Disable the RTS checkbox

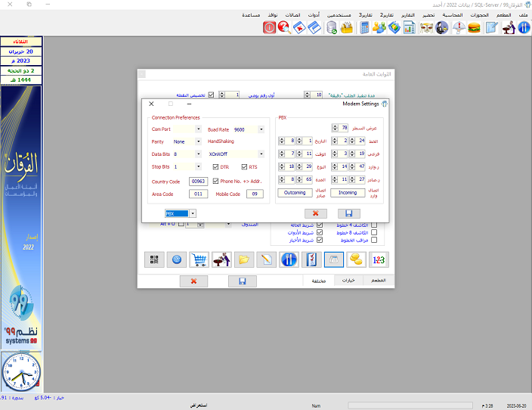click(243, 166)
